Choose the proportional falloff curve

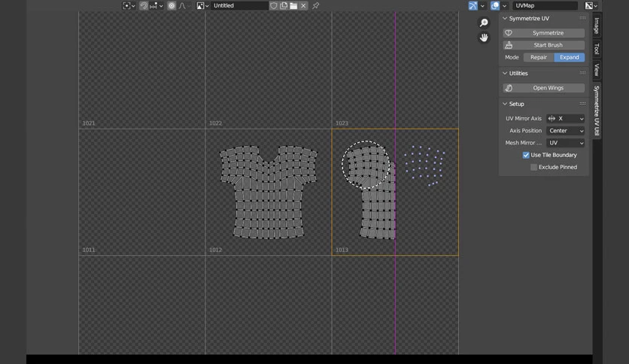tap(183, 5)
